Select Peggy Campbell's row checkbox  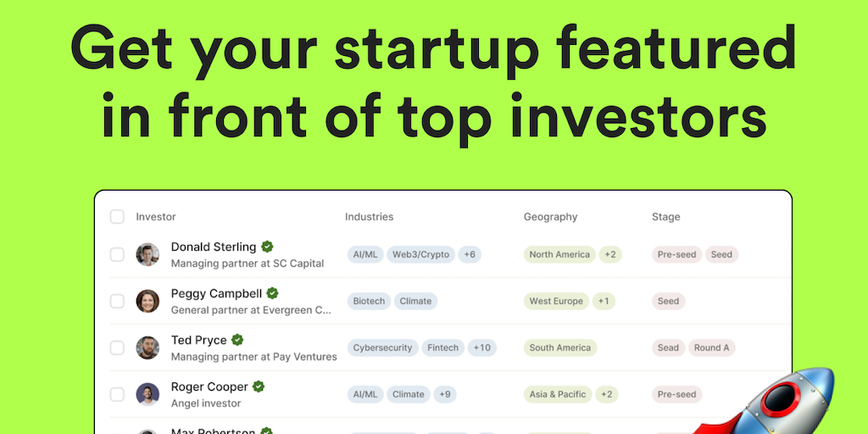117,301
